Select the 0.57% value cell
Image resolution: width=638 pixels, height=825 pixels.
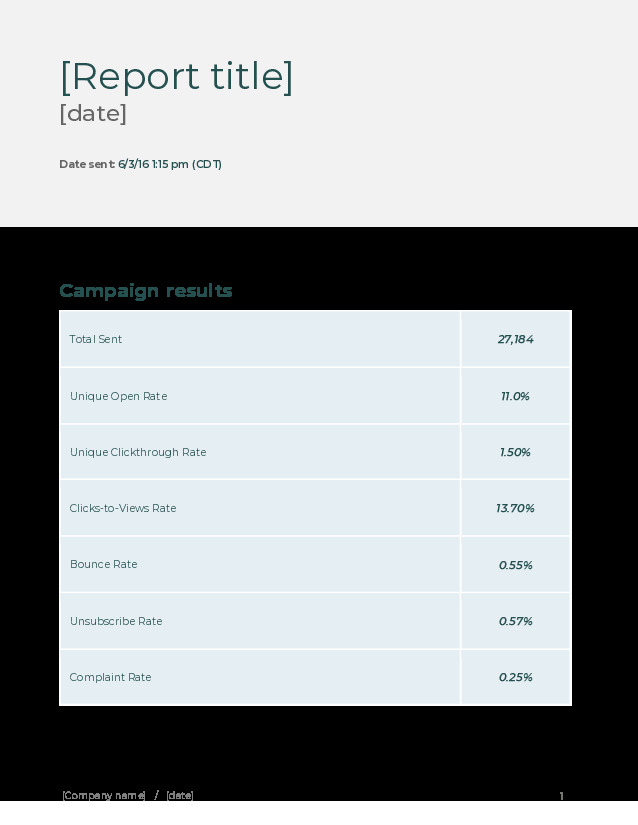click(515, 622)
